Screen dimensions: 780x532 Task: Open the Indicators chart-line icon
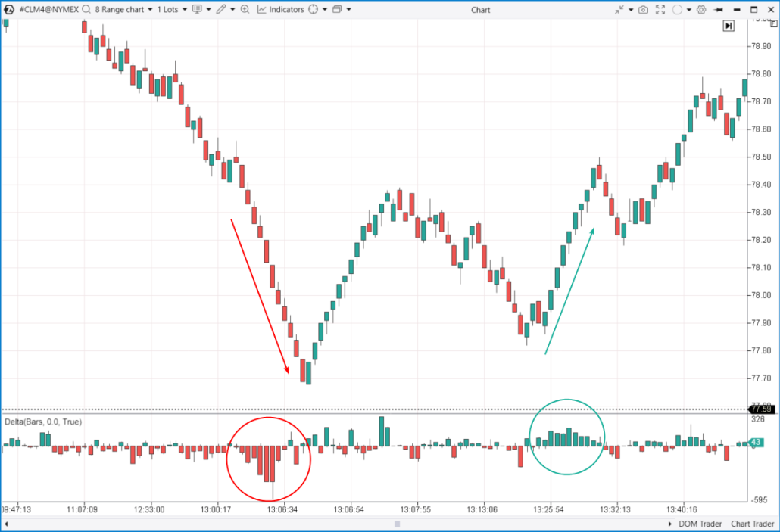pos(262,9)
